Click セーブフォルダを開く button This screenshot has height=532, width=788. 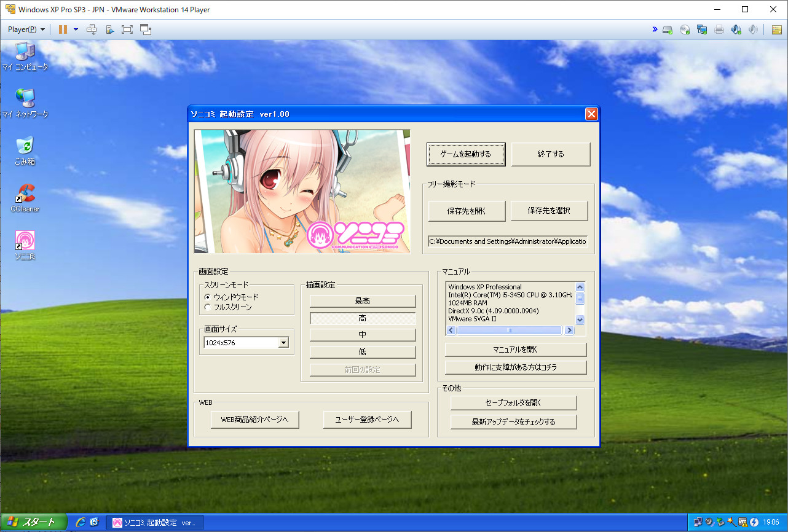point(514,403)
